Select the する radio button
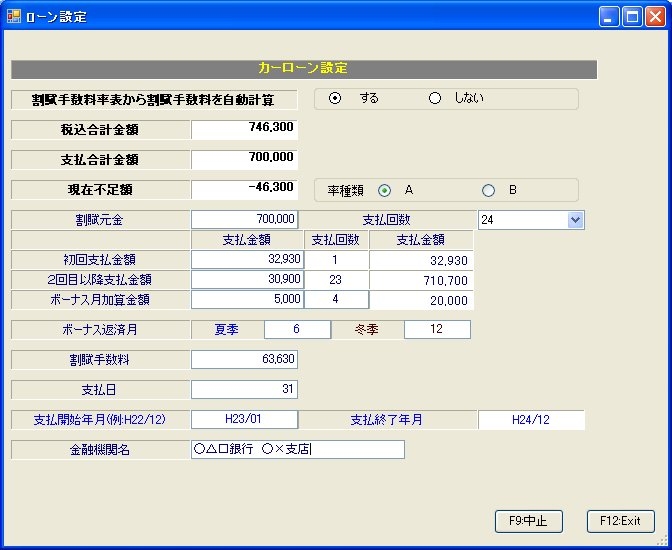 coord(335,98)
